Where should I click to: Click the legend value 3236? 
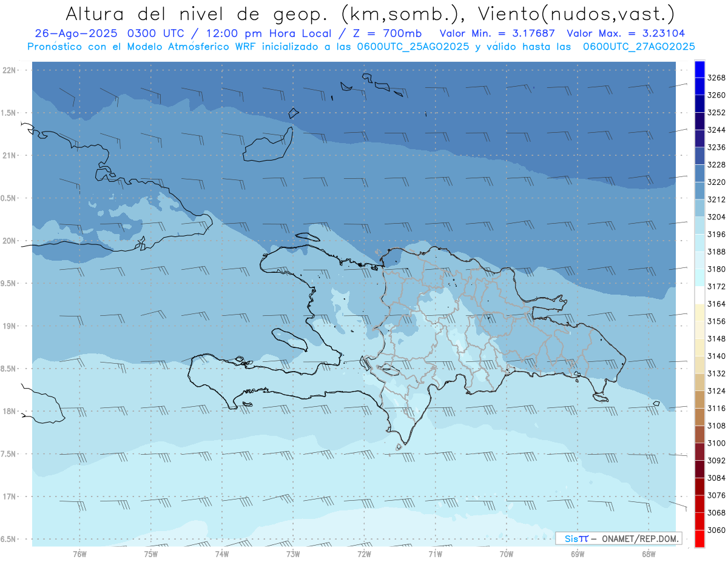point(716,147)
